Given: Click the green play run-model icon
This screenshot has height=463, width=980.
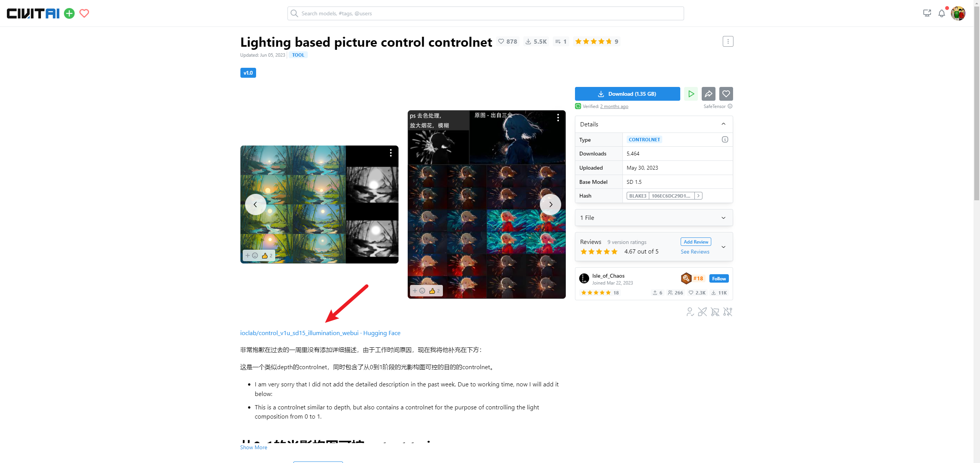Looking at the screenshot, I should 691,94.
